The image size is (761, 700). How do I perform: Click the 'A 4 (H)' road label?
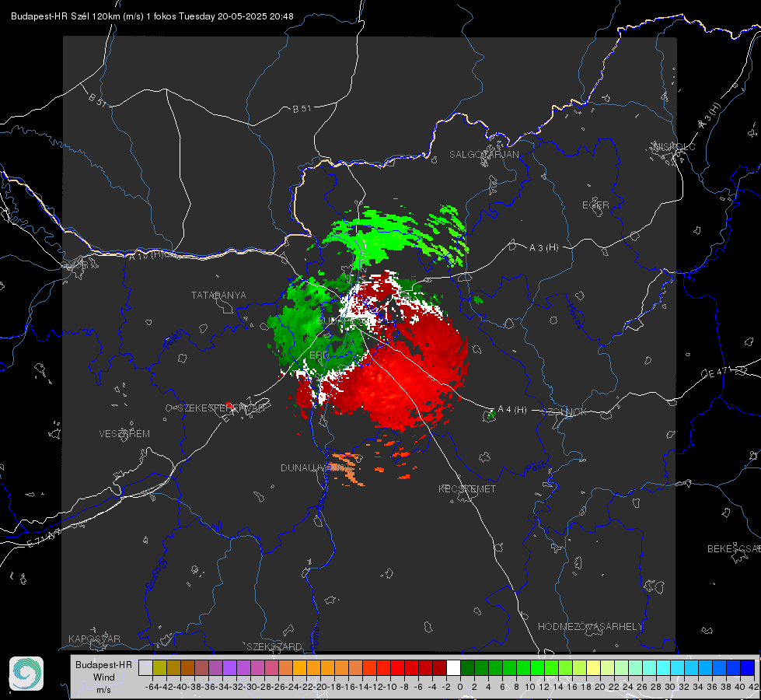pyautogui.click(x=512, y=410)
